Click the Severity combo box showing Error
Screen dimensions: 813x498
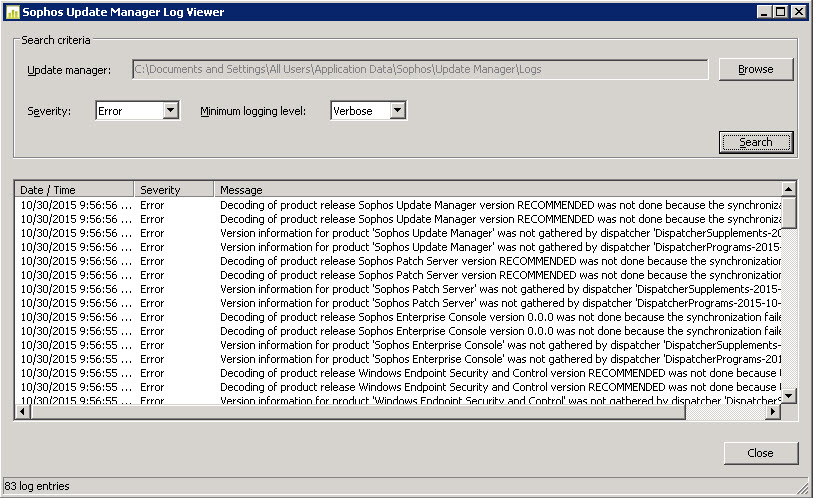click(137, 110)
